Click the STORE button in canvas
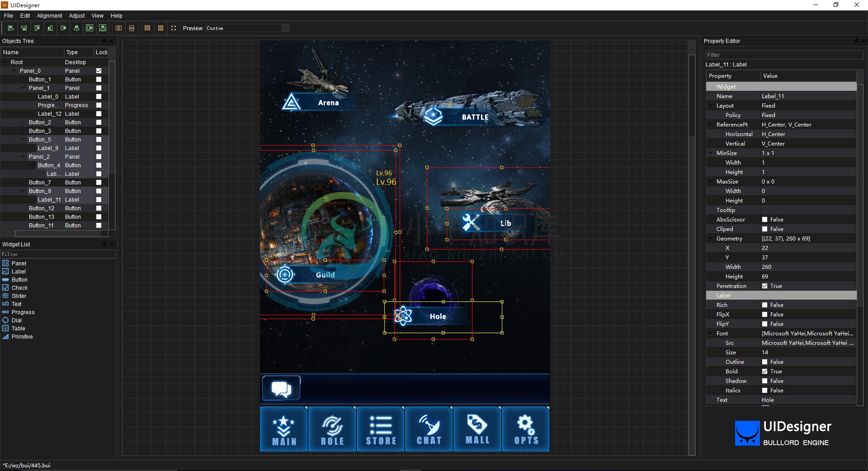868x471 pixels. click(381, 429)
